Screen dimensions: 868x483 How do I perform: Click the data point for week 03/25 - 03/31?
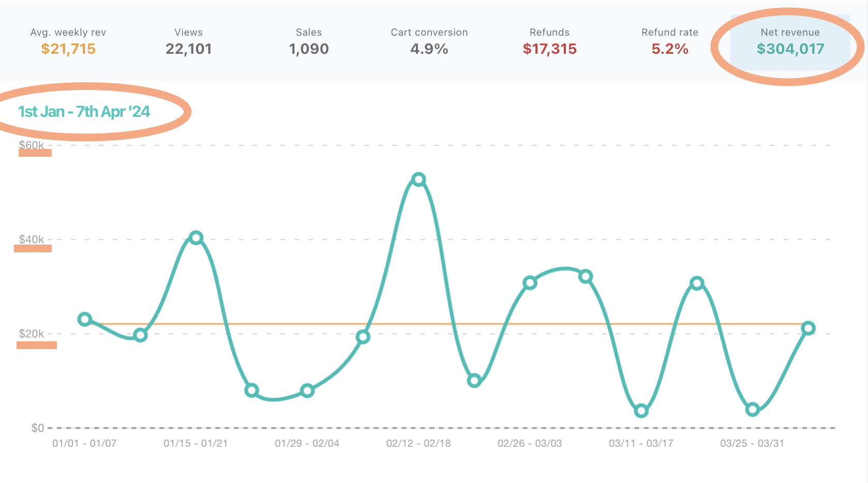(x=753, y=410)
